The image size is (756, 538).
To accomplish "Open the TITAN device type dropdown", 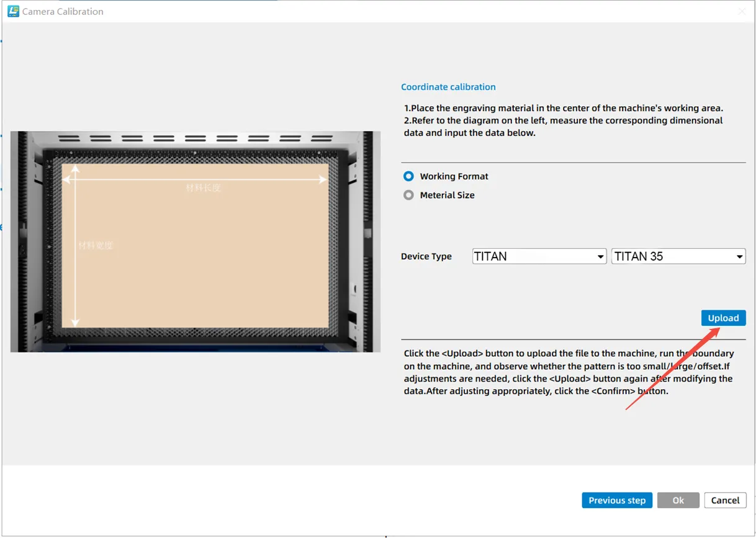I will (539, 256).
